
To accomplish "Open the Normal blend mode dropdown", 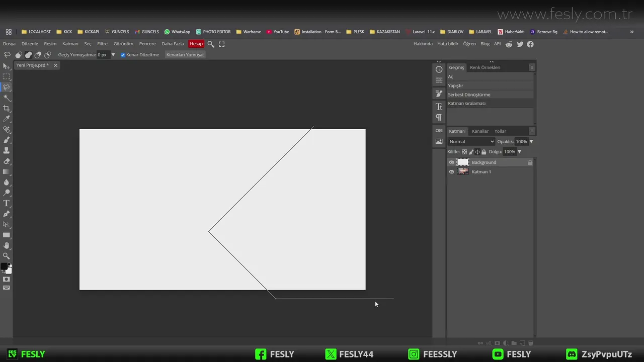I will (x=471, y=142).
